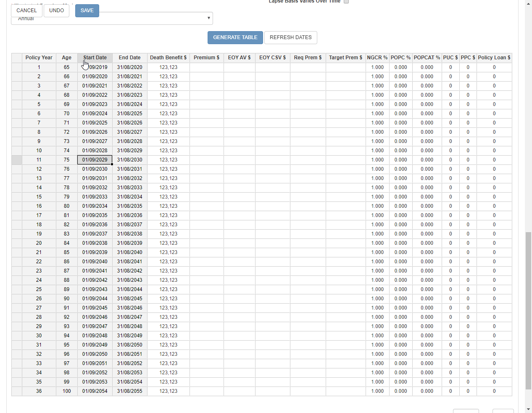Select the Death Benefit $ column header
This screenshot has height=413, width=532.
click(x=168, y=58)
